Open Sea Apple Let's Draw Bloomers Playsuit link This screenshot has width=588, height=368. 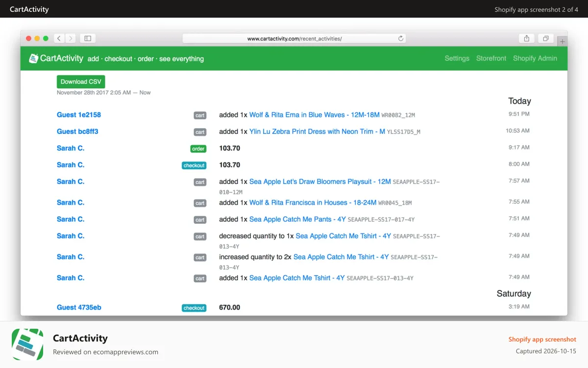click(320, 182)
